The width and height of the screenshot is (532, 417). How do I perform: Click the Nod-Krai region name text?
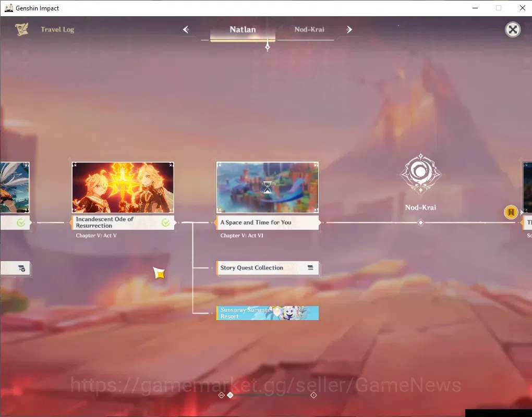tap(420, 207)
